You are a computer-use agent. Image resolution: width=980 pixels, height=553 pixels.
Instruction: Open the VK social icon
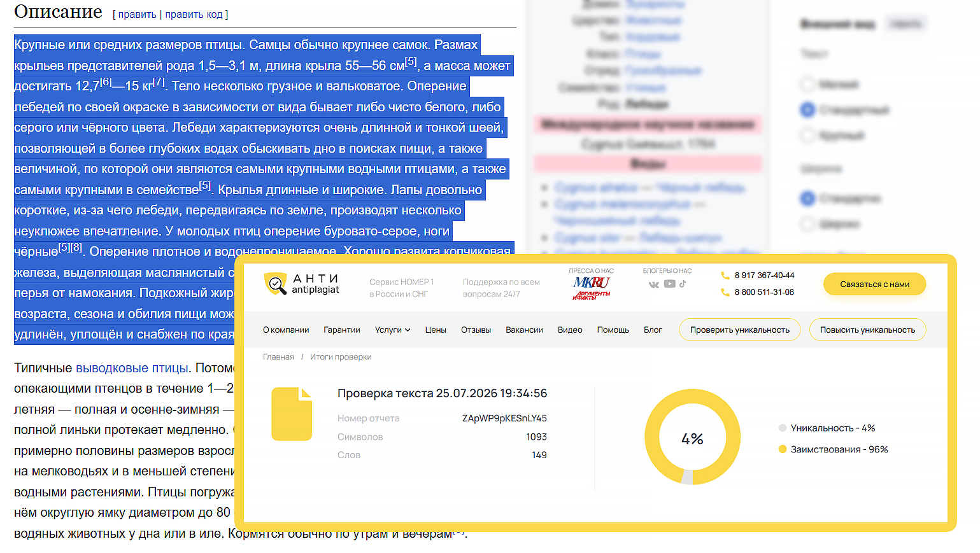[653, 284]
